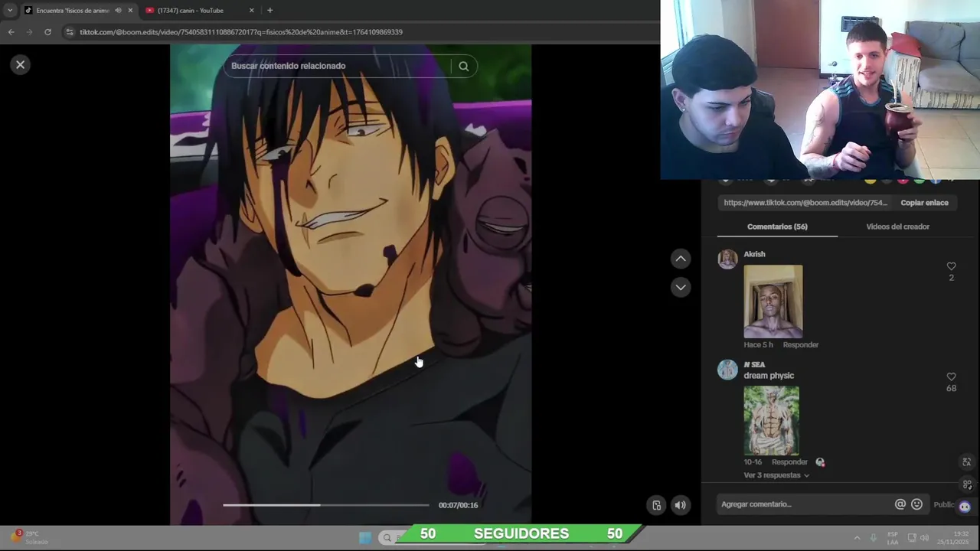
Task: Go to the previous video with up arrow
Action: (681, 259)
